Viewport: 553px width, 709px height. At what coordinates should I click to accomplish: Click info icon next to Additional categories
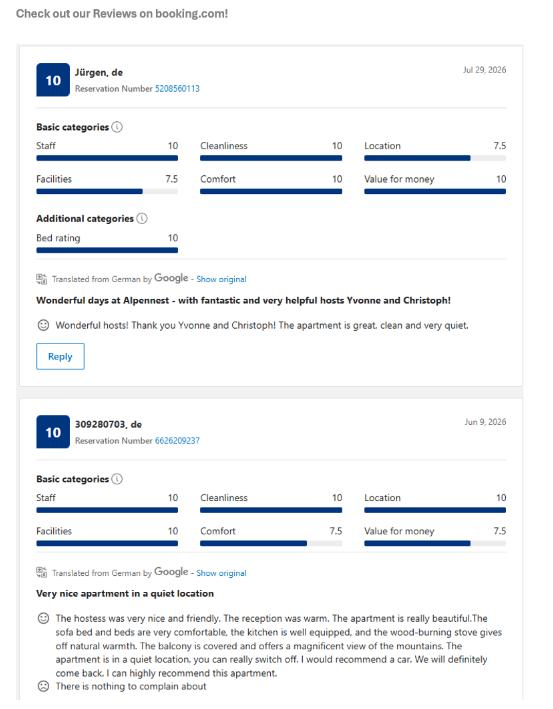(142, 219)
